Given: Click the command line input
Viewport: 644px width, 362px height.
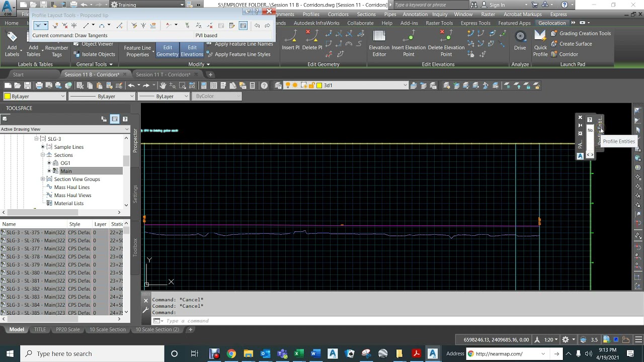Looking at the screenshot, I should point(395,321).
